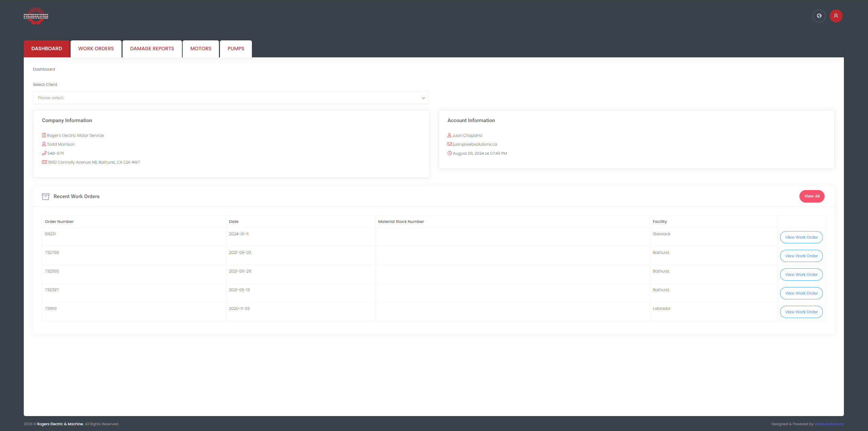868x431 pixels.
Task: Expand the Select Client dropdown arrow
Action: pos(423,98)
